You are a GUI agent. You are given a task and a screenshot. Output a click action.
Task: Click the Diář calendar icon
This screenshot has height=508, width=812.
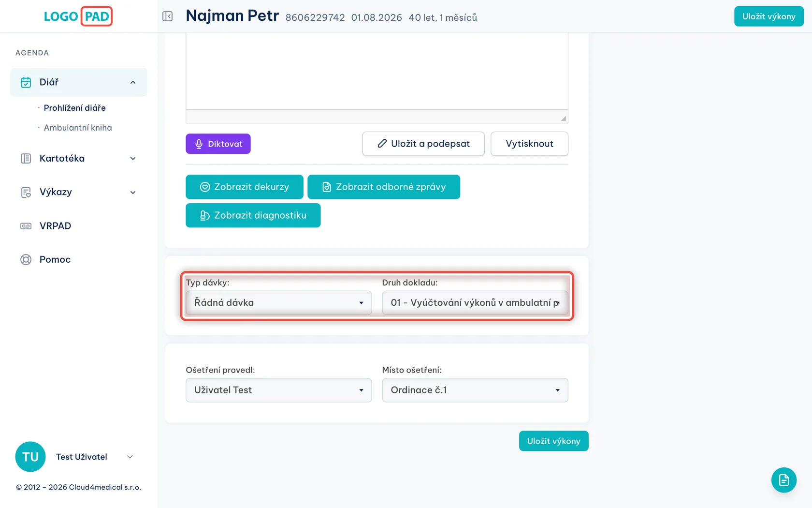tap(26, 82)
